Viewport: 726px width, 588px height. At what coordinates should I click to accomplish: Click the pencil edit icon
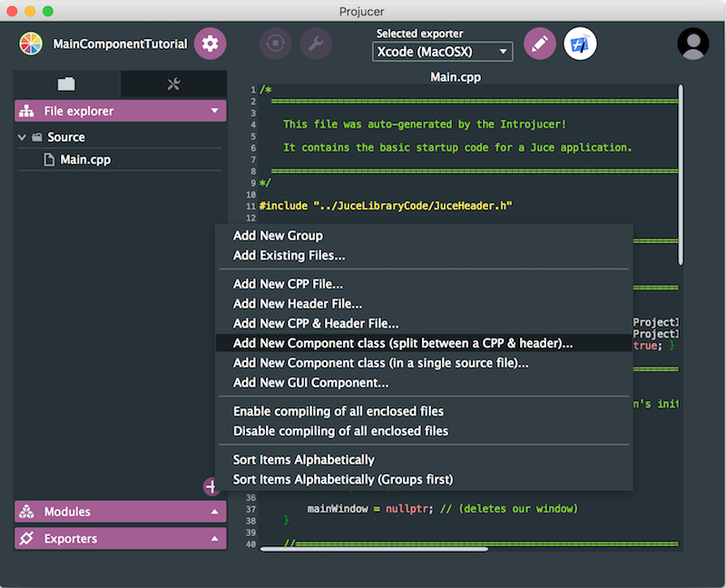[539, 44]
